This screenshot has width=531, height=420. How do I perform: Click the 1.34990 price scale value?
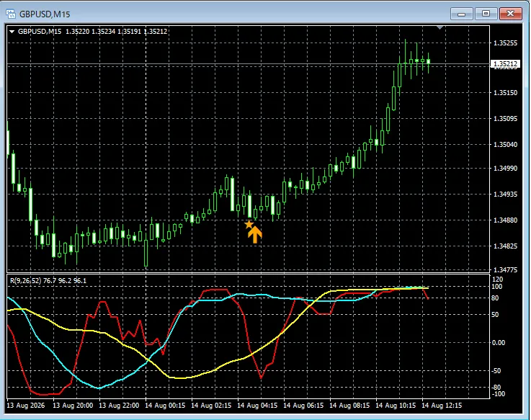(x=505, y=169)
